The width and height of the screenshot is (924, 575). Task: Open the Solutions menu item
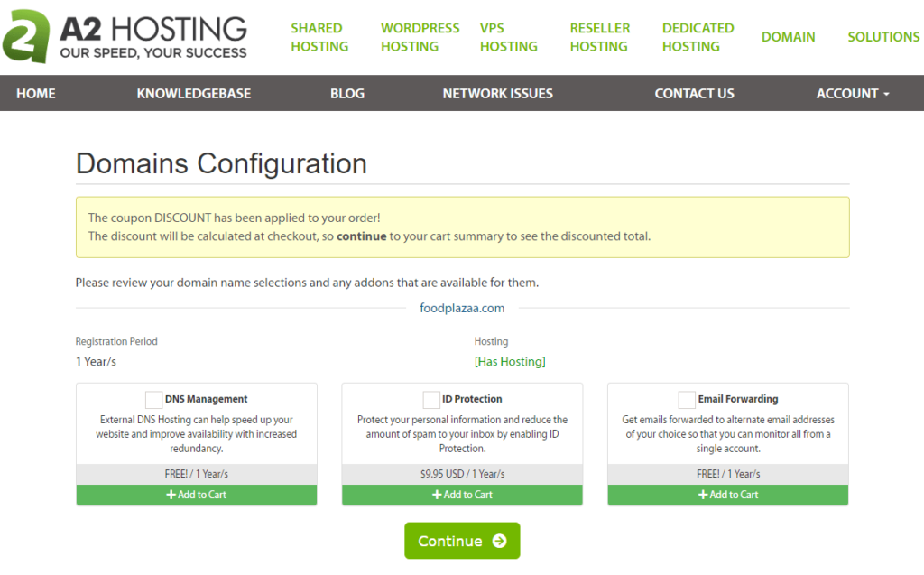883,37
